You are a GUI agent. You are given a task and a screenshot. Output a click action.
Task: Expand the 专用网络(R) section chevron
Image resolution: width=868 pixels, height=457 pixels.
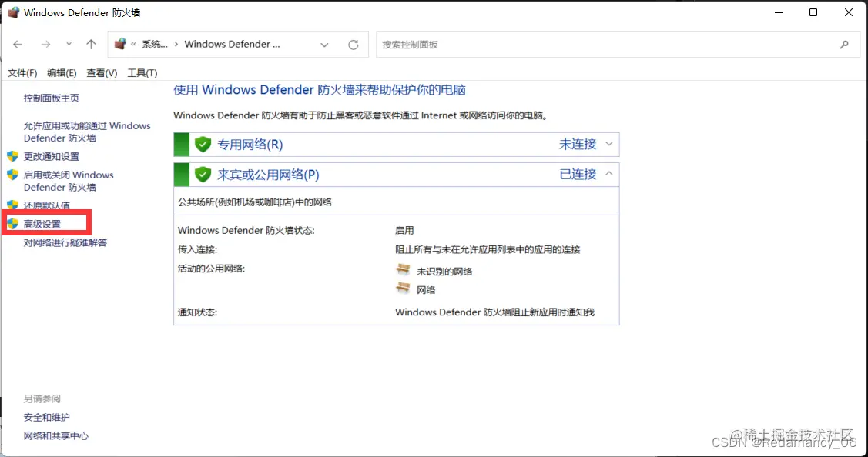609,144
